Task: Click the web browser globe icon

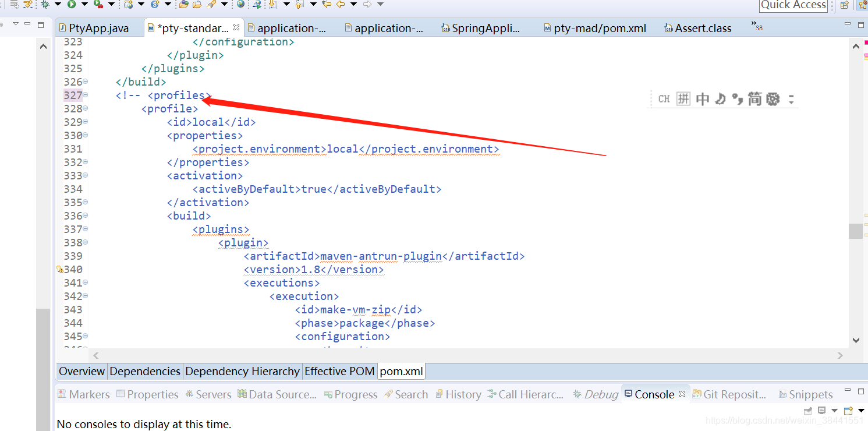Action: click(240, 4)
